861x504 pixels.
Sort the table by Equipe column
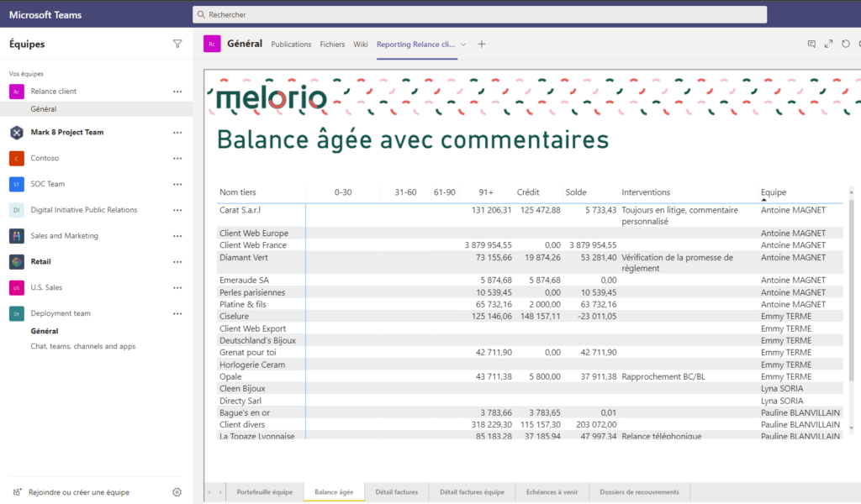pos(773,192)
